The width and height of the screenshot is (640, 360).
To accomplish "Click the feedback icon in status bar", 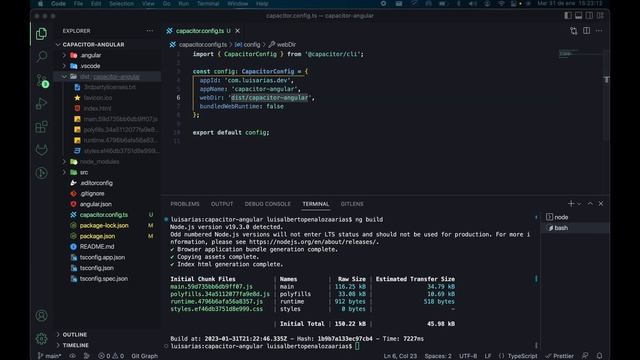I will 585,356.
